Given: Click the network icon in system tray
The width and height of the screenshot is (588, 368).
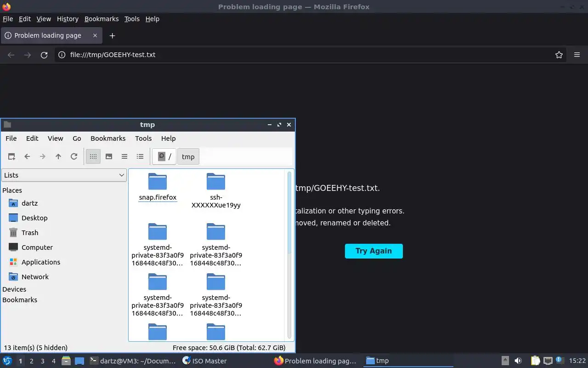Looking at the screenshot, I should click(x=548, y=361).
